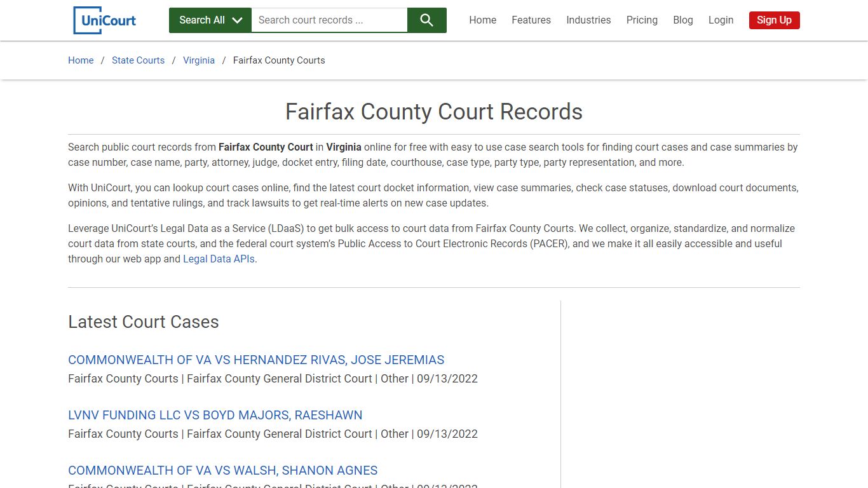The width and height of the screenshot is (868, 488).
Task: Go to Home in the breadcrumb
Action: (81, 60)
